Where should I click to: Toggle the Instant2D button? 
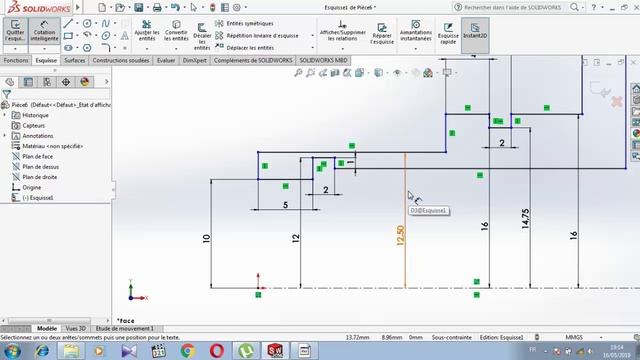pyautogui.click(x=475, y=35)
